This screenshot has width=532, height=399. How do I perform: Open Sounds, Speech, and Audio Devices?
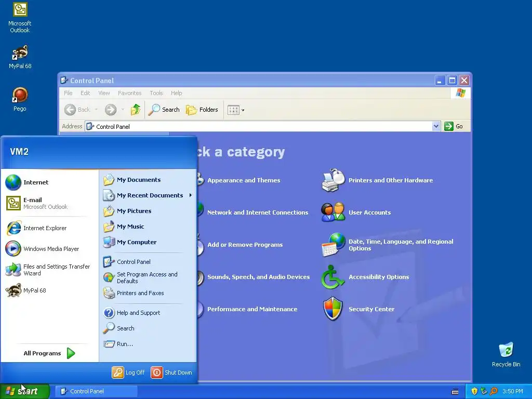click(x=258, y=277)
